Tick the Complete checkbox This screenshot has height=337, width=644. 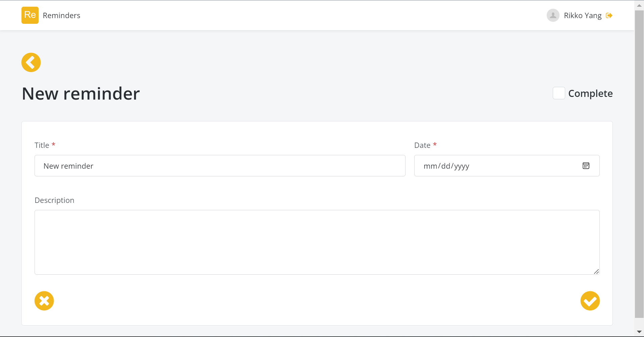[559, 93]
